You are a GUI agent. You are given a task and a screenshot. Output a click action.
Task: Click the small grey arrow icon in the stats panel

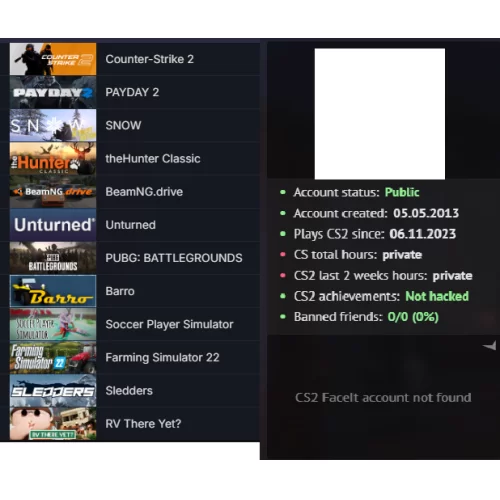tap(489, 346)
